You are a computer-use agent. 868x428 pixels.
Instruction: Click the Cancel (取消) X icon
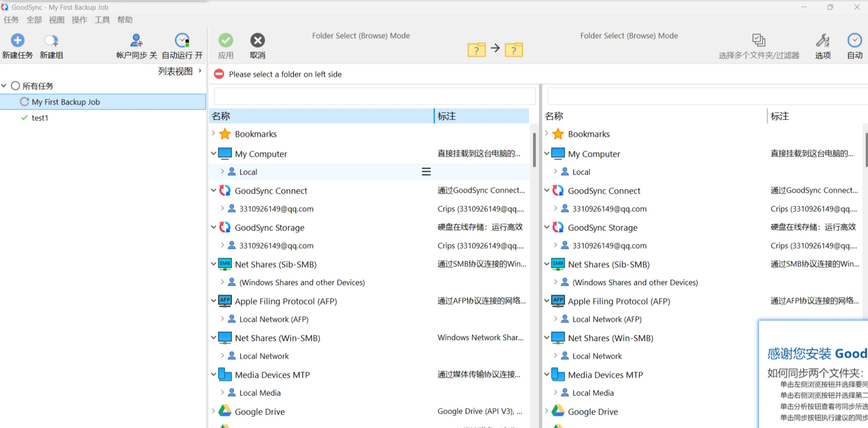257,41
